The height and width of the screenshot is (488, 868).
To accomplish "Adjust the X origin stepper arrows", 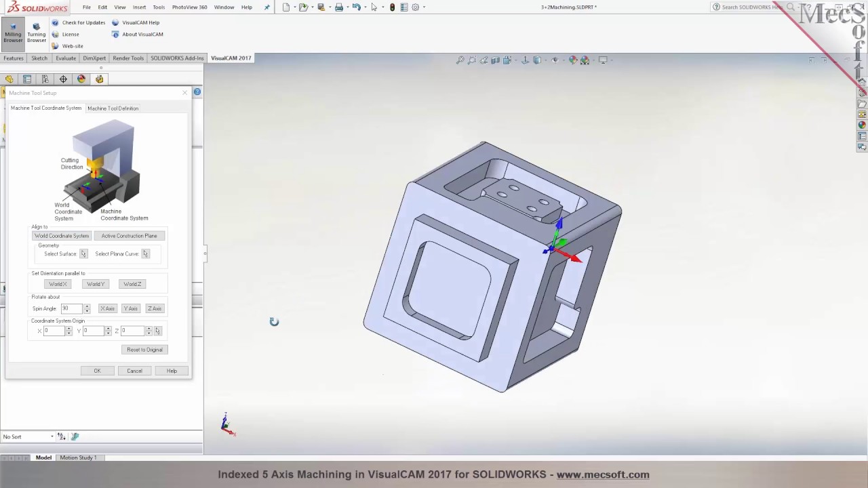I will tap(68, 331).
